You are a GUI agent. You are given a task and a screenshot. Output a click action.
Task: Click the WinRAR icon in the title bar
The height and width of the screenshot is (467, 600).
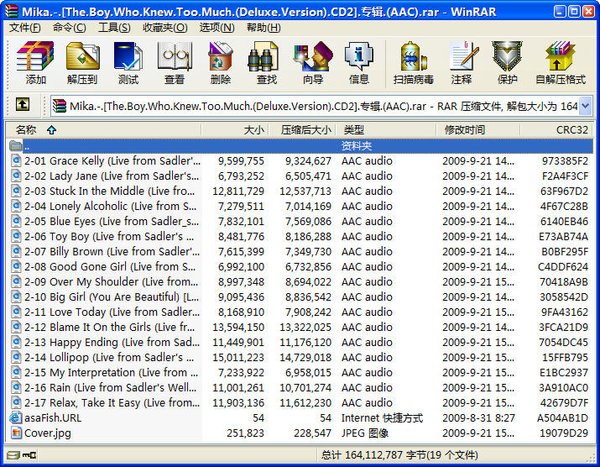click(x=11, y=11)
